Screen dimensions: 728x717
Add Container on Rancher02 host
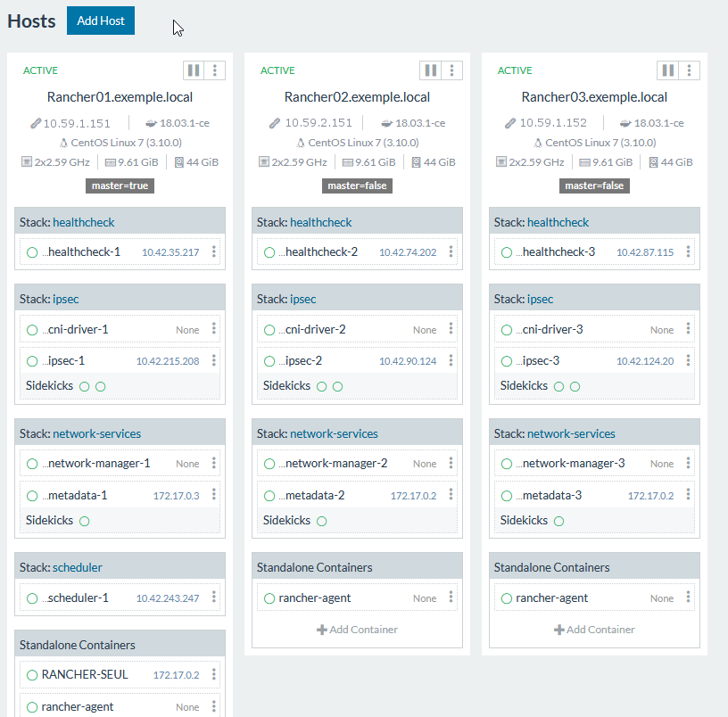(x=357, y=630)
